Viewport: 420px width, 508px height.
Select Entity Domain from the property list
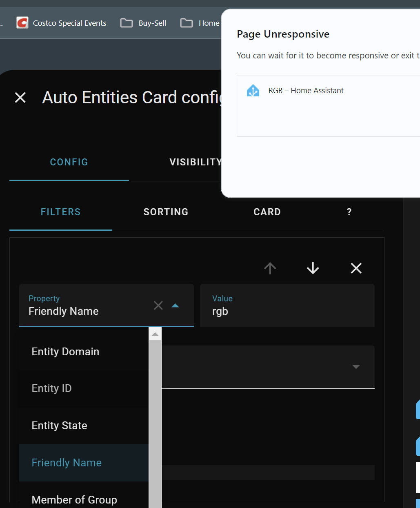click(x=65, y=352)
